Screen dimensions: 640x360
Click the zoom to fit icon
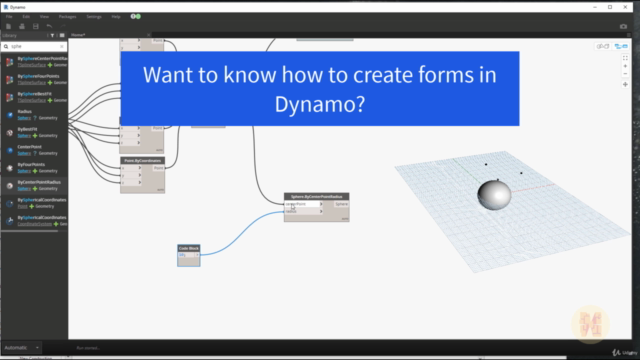click(x=625, y=58)
